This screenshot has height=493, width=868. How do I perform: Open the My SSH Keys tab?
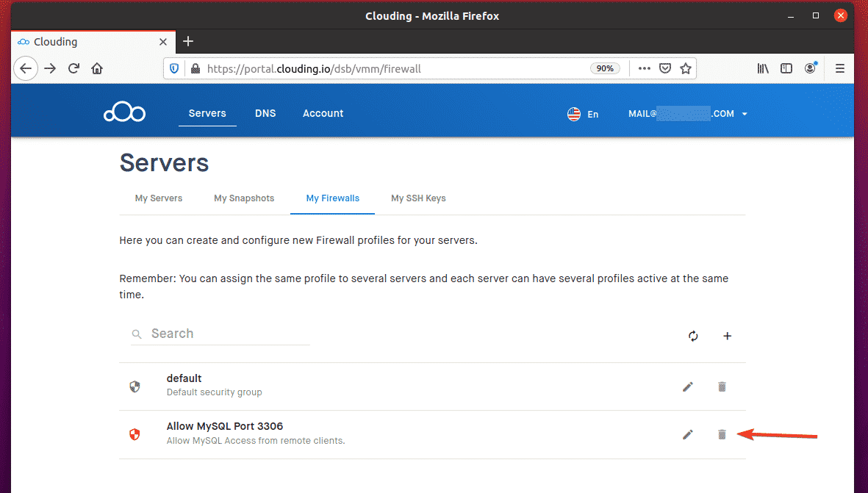click(418, 198)
